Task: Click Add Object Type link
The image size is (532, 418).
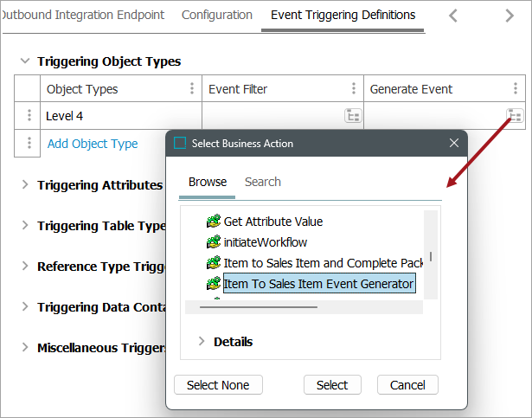Action: coord(93,144)
